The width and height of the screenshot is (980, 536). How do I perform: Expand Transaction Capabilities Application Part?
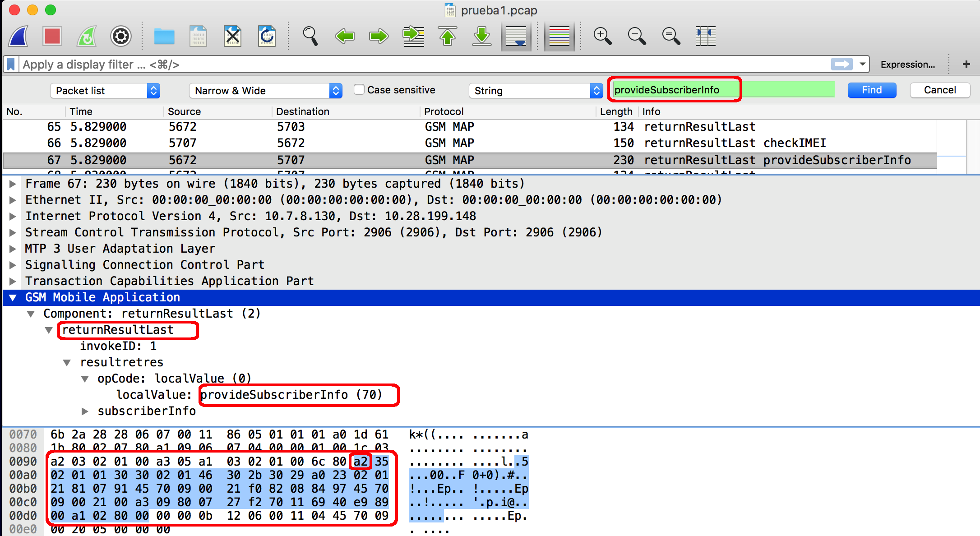[13, 281]
